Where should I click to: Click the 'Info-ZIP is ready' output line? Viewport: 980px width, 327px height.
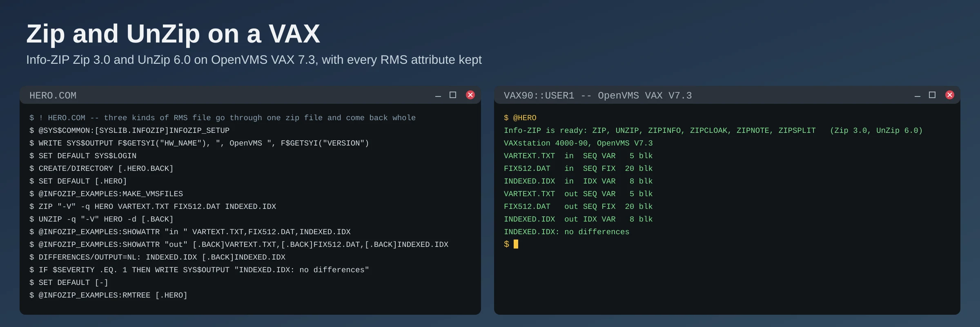[713, 130]
